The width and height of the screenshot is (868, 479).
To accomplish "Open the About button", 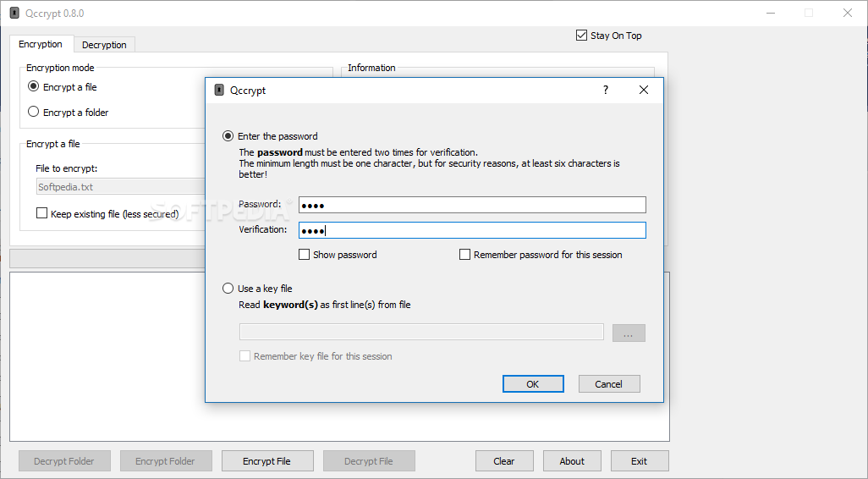I will (572, 460).
